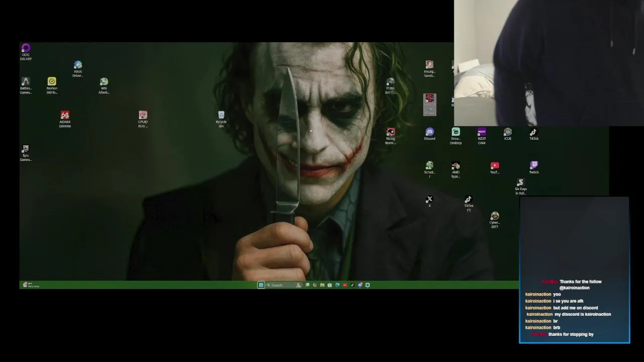Select the Recycle Bin desktop icon
Screen dimensions: 644x362
point(221,119)
